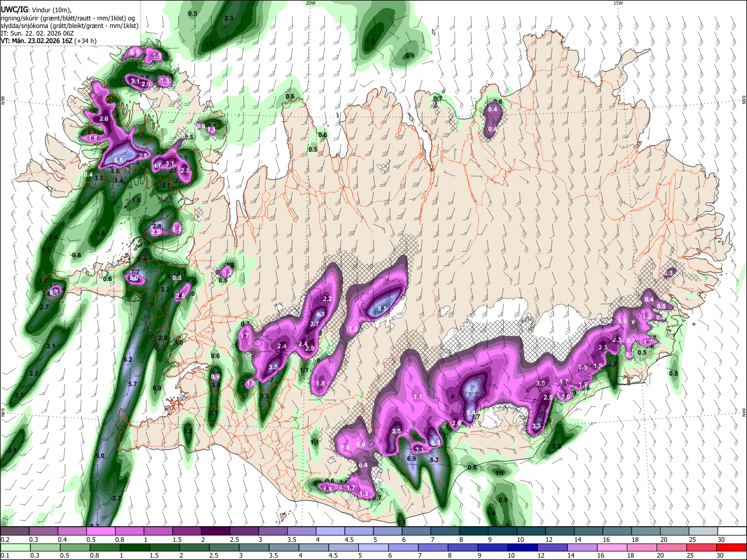Click the title text 'UWC/IG: Vindur (10m),'
This screenshot has height=560, width=747.
click(36, 10)
